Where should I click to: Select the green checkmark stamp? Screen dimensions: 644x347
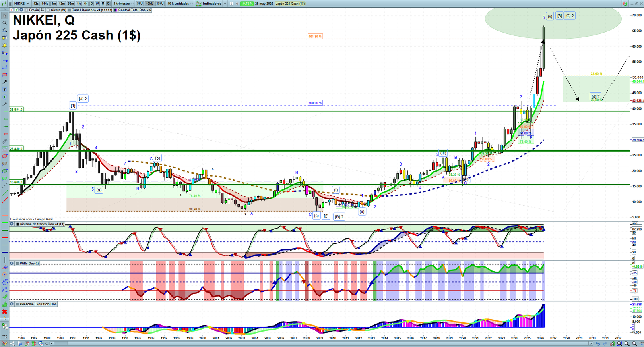coord(4,297)
